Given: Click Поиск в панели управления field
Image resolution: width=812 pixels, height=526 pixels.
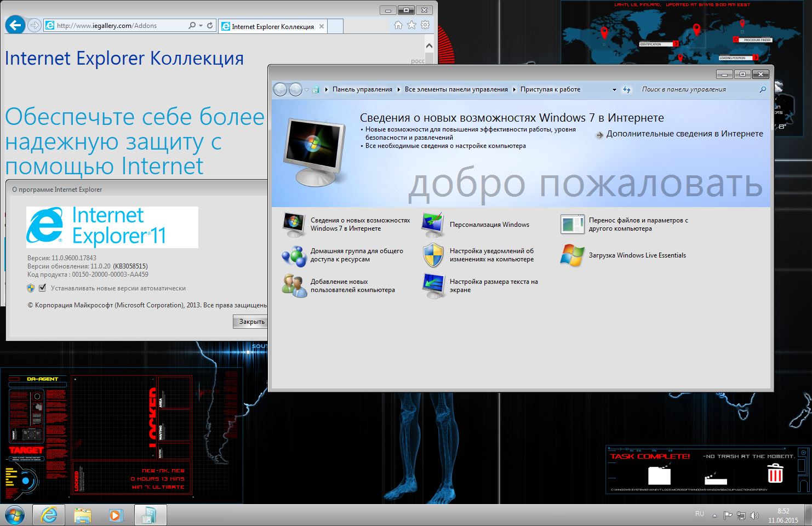Looking at the screenshot, I should point(699,89).
